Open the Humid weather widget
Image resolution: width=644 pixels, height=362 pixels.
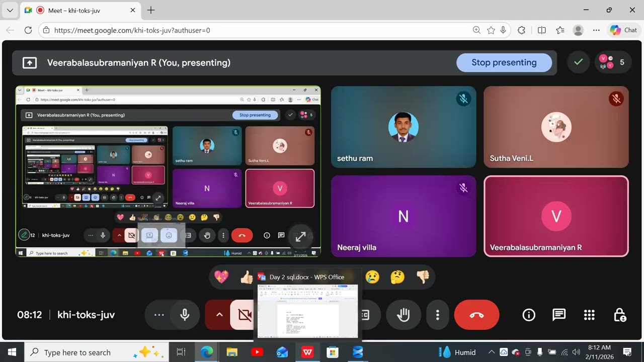click(x=457, y=352)
